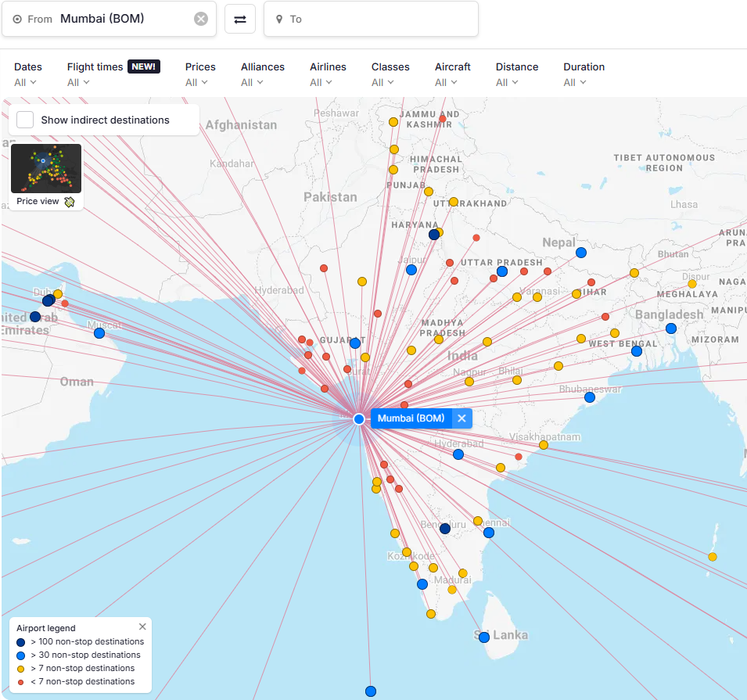Click the NEW! badge beside Flight times
The width and height of the screenshot is (747, 700).
click(x=144, y=66)
